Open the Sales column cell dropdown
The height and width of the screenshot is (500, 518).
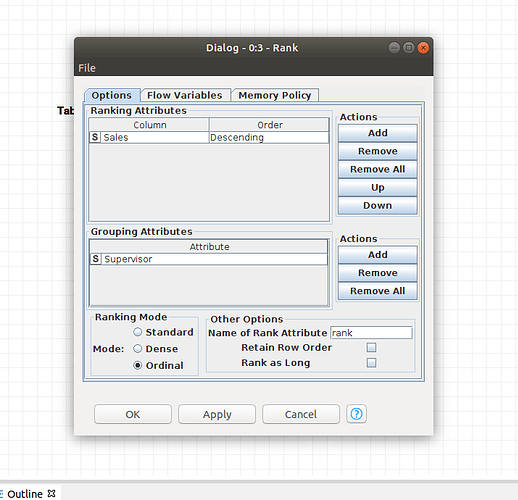click(x=149, y=137)
